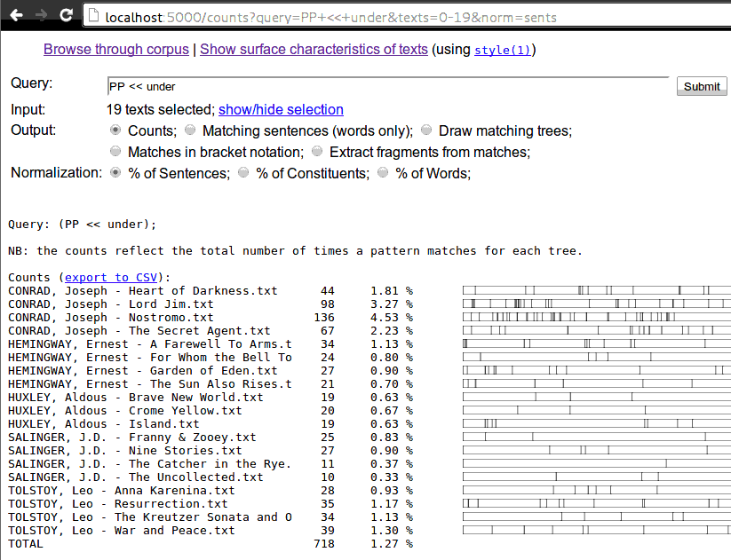The height and width of the screenshot is (560, 731).
Task: Select Matching sentences (words only) output
Action: pos(190,130)
